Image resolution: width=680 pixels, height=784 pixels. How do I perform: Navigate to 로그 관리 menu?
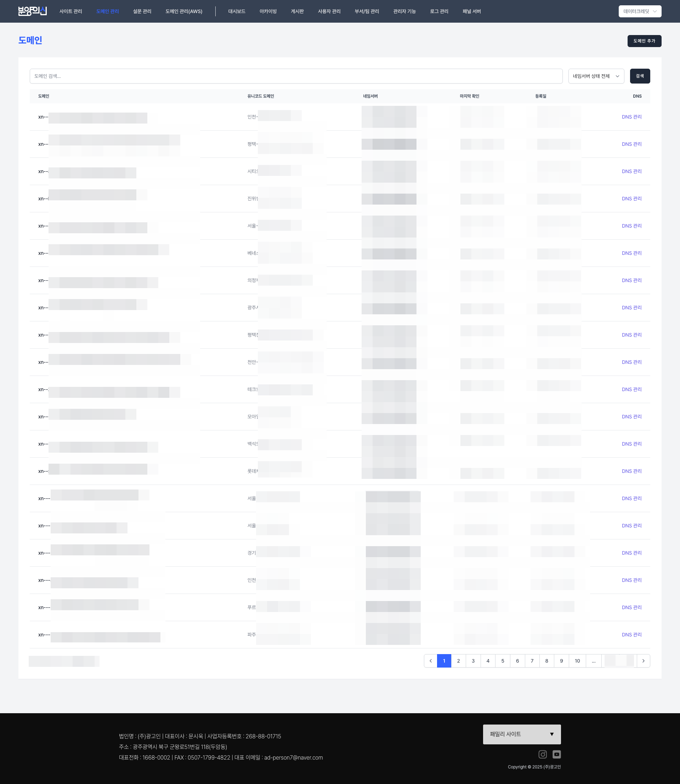439,11
